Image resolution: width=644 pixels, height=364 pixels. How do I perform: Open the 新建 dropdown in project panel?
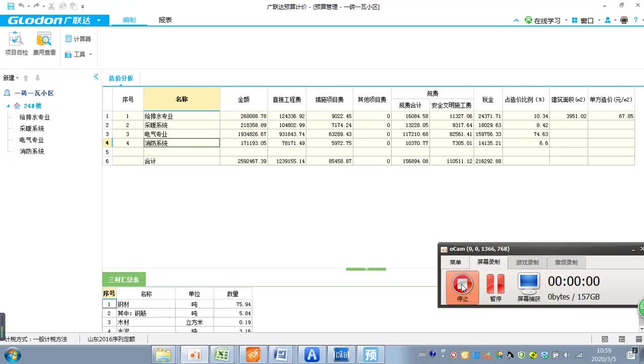11,78
